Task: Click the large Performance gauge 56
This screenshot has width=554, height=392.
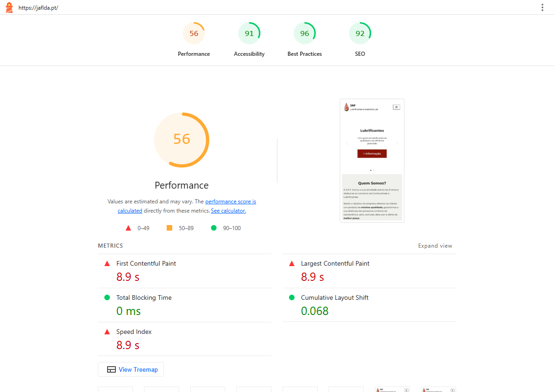Action: [x=181, y=139]
